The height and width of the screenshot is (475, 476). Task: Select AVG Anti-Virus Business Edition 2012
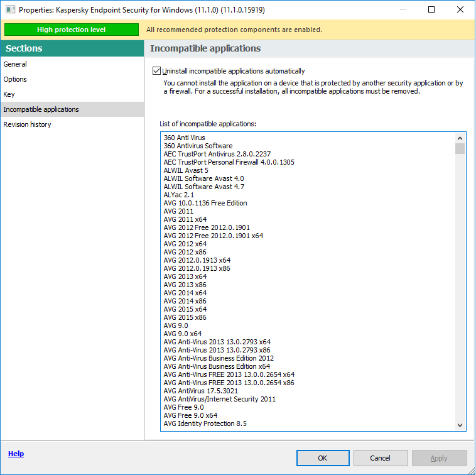coord(219,358)
